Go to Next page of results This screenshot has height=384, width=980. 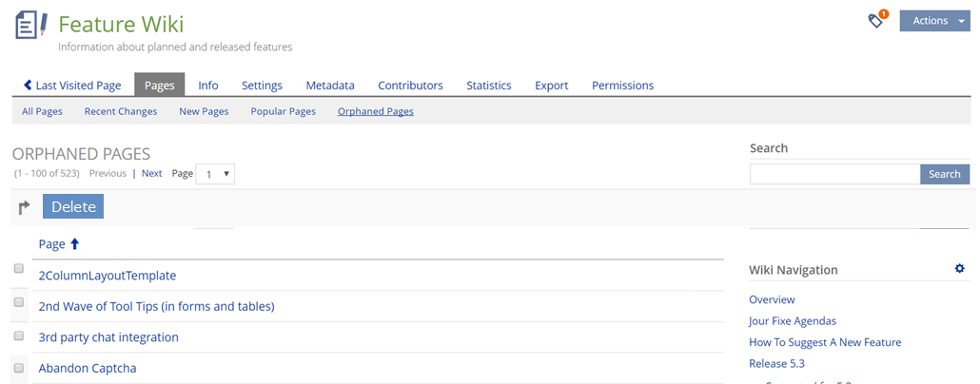coord(152,174)
